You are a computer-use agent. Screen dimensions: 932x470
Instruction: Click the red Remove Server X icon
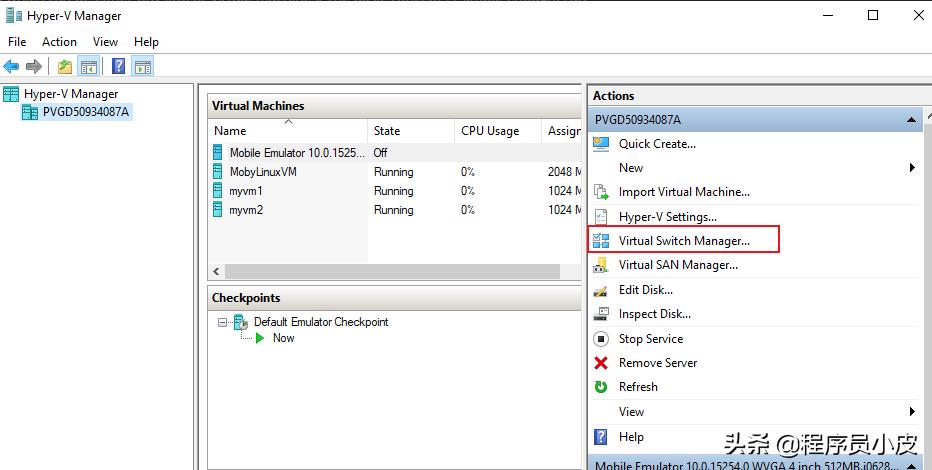[x=601, y=362]
